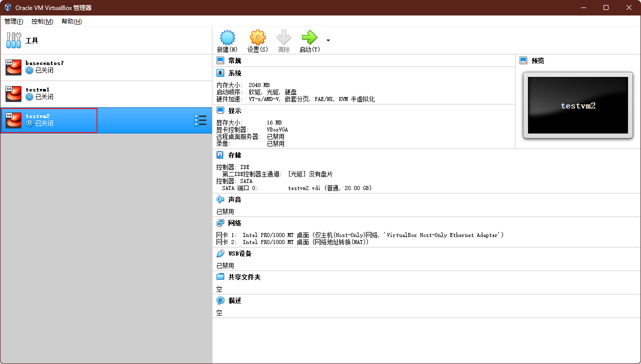Open the 系统 section heading
This screenshot has width=641, height=364.
tap(234, 73)
